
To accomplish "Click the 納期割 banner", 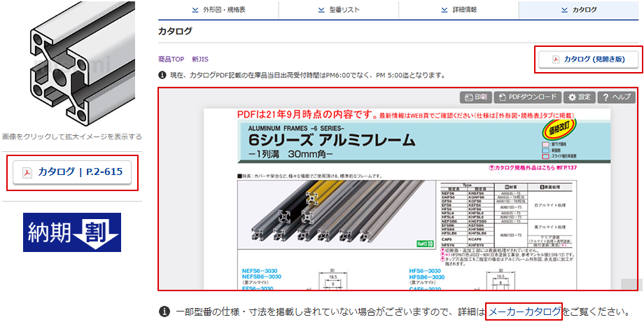I will click(x=72, y=232).
